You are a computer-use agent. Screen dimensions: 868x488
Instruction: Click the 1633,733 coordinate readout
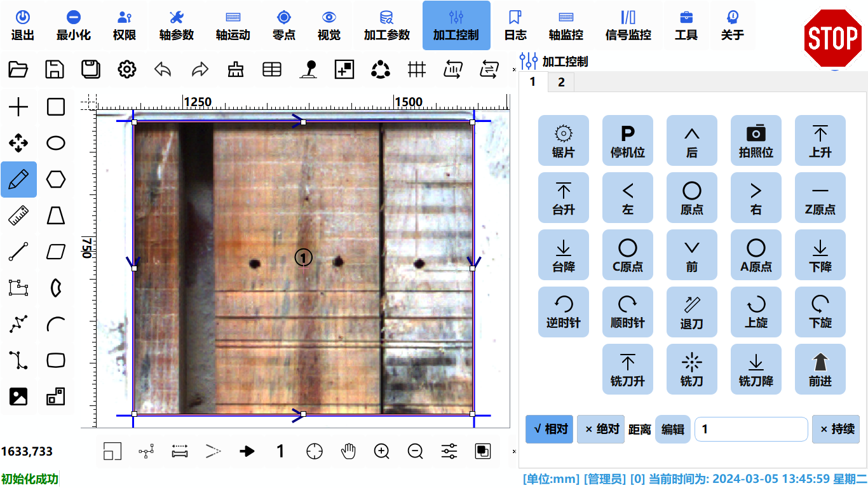tap(27, 452)
